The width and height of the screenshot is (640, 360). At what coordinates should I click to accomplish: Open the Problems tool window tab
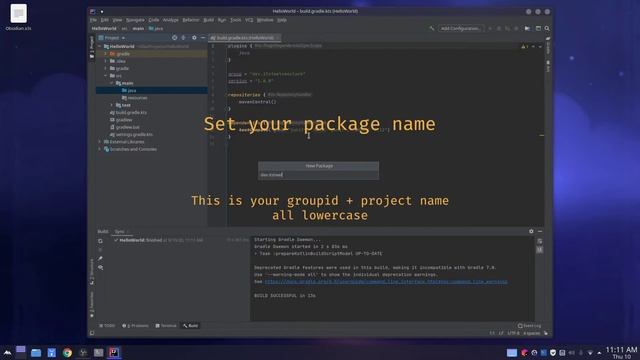[135, 326]
